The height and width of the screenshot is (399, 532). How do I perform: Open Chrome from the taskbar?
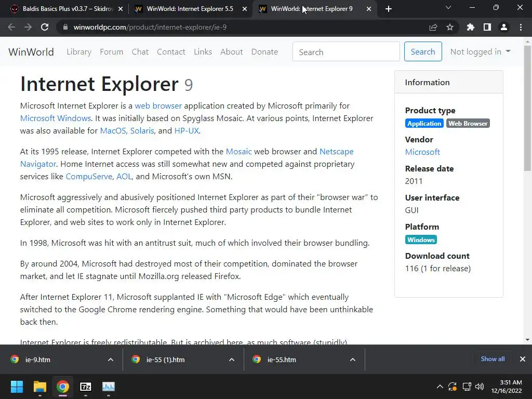pos(63,387)
